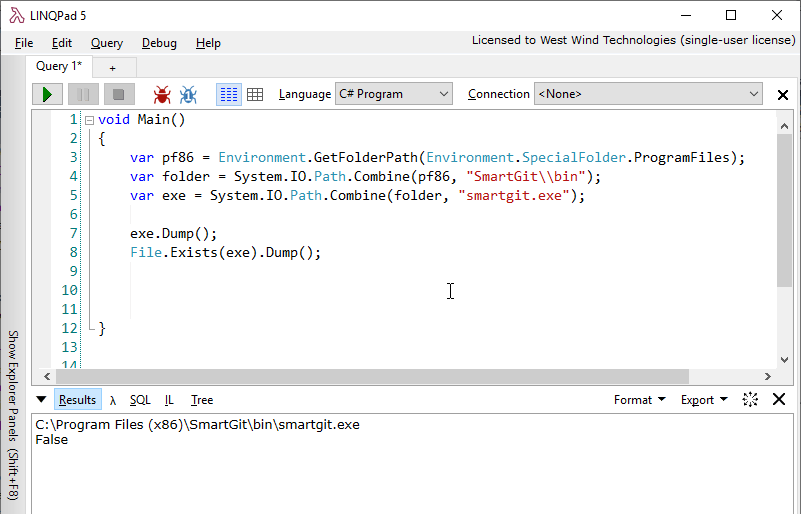Click void Main() declaration
The width and height of the screenshot is (801, 514).
tap(142, 120)
